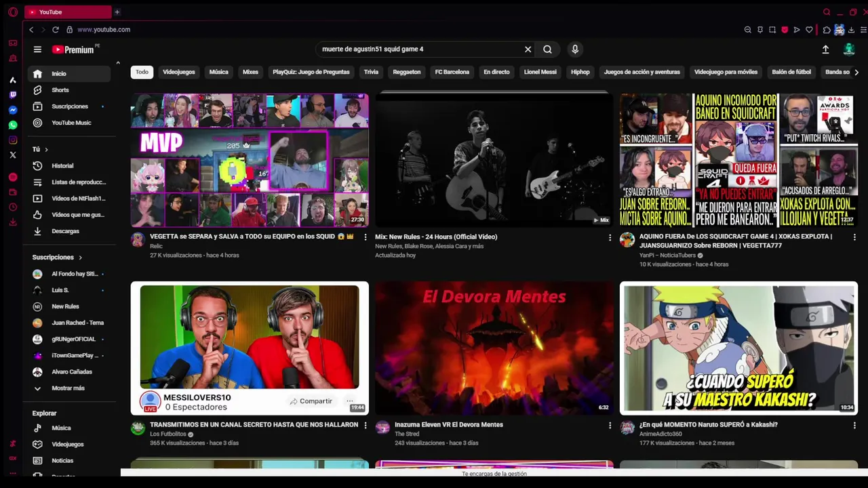The image size is (868, 488).
Task: Open options menu for TRANSMITIMOS EN UN CANAL video
Action: pos(366,425)
